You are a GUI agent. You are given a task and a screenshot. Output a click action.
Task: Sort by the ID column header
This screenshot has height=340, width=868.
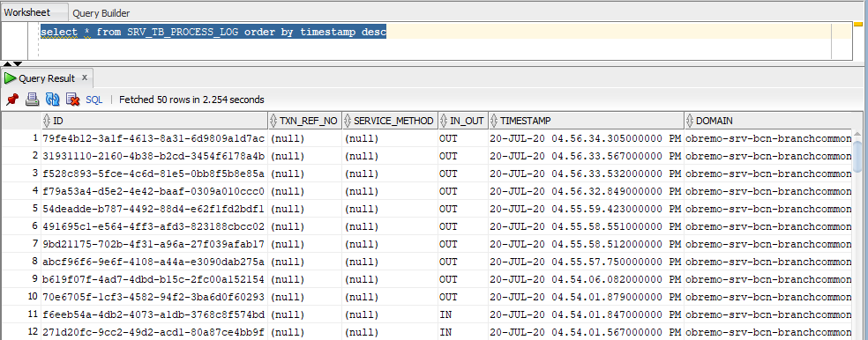point(154,121)
